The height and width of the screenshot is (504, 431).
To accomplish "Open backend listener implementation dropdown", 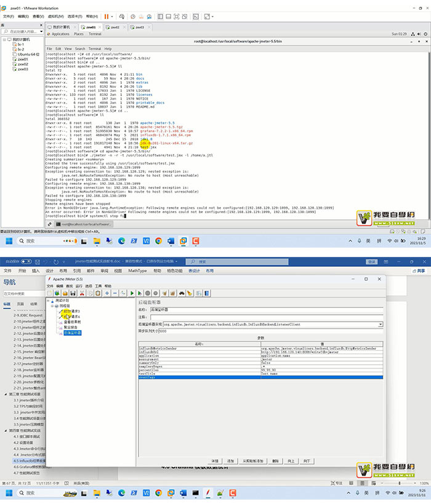I will (x=381, y=324).
